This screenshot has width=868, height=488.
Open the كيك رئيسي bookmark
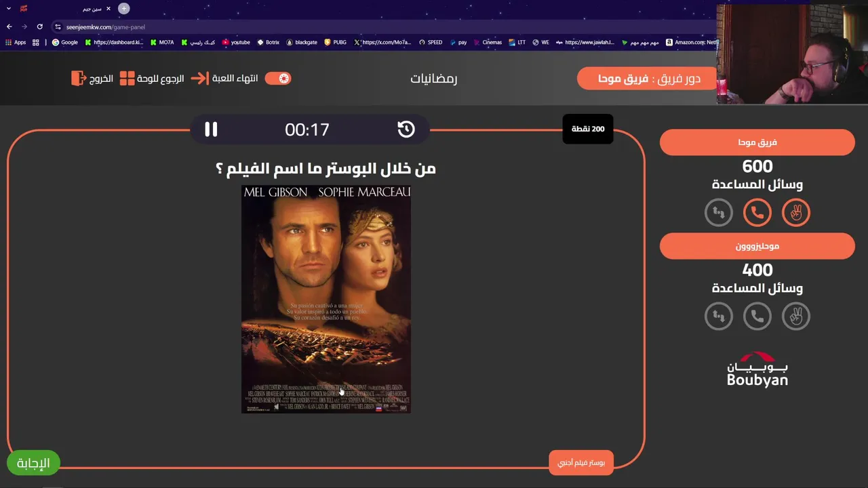tap(199, 42)
